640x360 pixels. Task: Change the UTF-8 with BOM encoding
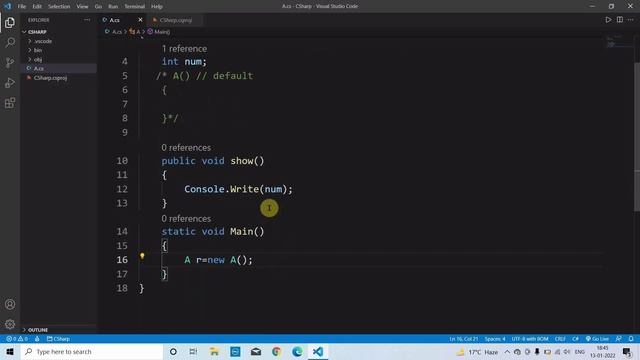(530, 339)
